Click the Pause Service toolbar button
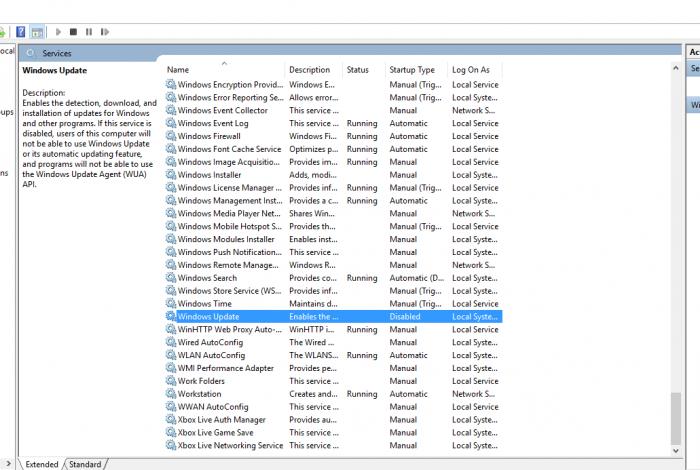The image size is (700, 470). (89, 32)
